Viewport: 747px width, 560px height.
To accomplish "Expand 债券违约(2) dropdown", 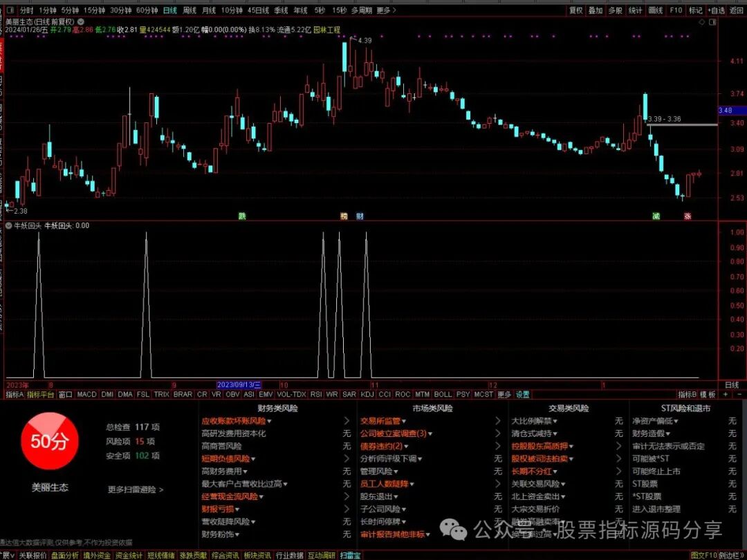I will [x=406, y=446].
